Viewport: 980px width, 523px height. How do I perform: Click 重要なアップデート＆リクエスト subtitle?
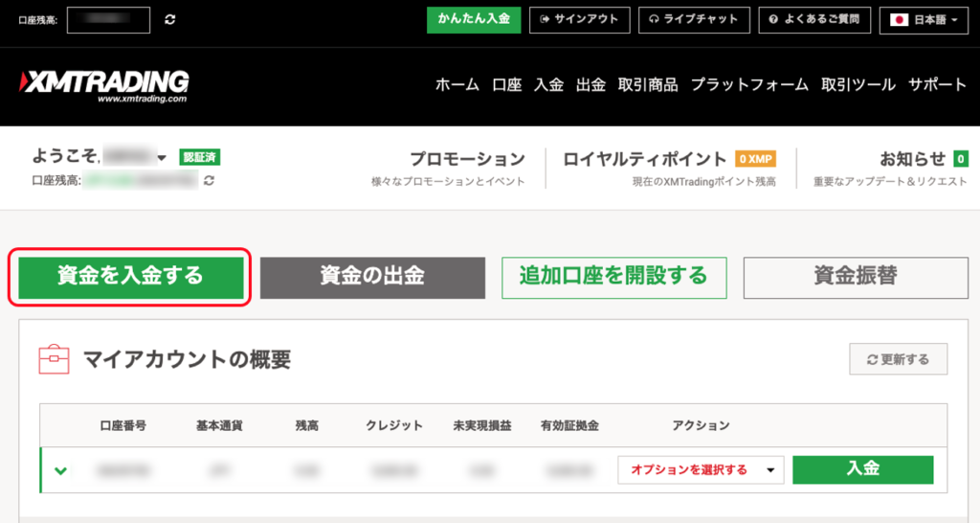click(890, 181)
